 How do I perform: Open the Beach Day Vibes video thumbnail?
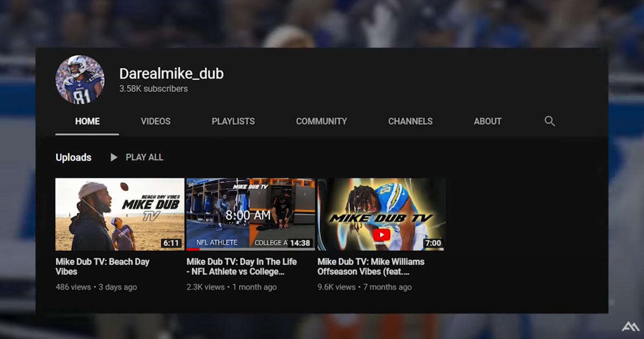click(120, 214)
